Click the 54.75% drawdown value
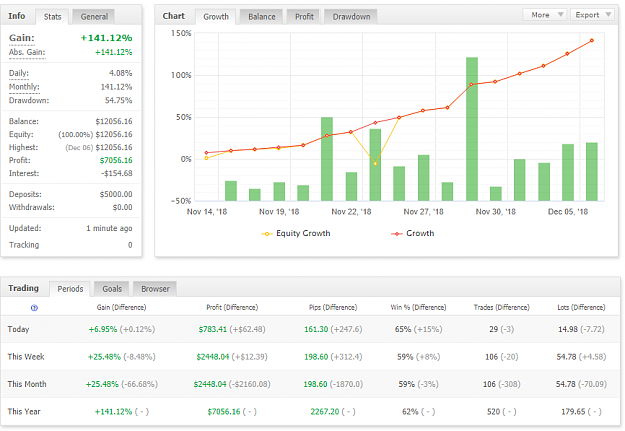The image size is (625, 431). point(118,100)
